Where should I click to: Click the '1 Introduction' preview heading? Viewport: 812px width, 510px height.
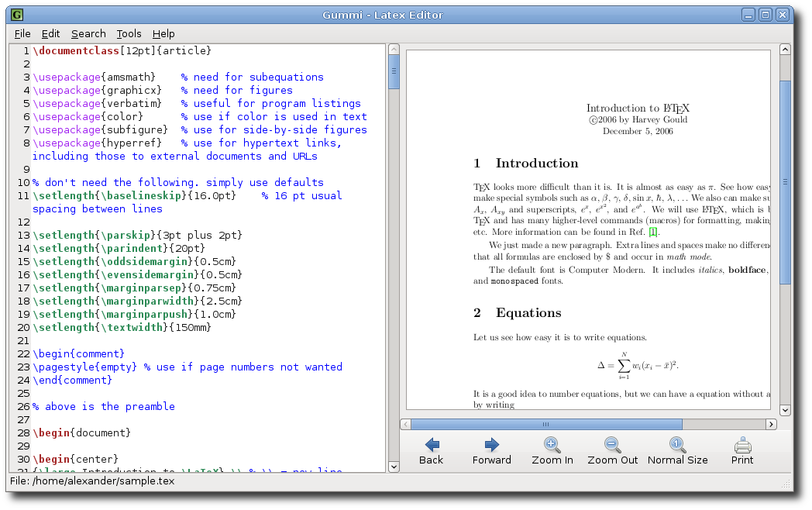click(x=525, y=164)
